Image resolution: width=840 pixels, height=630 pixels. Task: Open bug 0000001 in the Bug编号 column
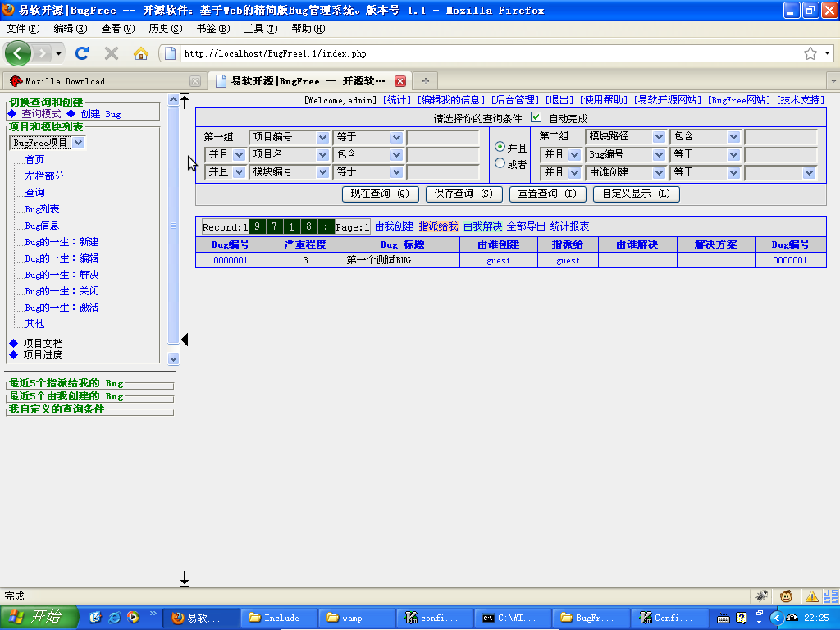(231, 260)
